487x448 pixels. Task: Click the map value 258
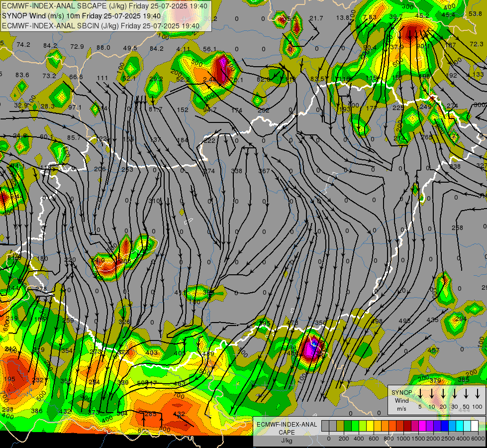click(457, 228)
